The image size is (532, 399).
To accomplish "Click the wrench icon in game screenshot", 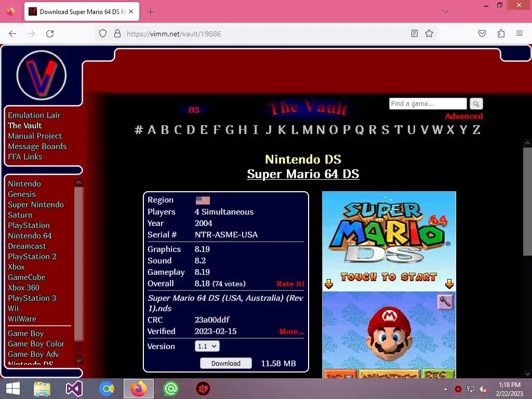I will pos(445,302).
